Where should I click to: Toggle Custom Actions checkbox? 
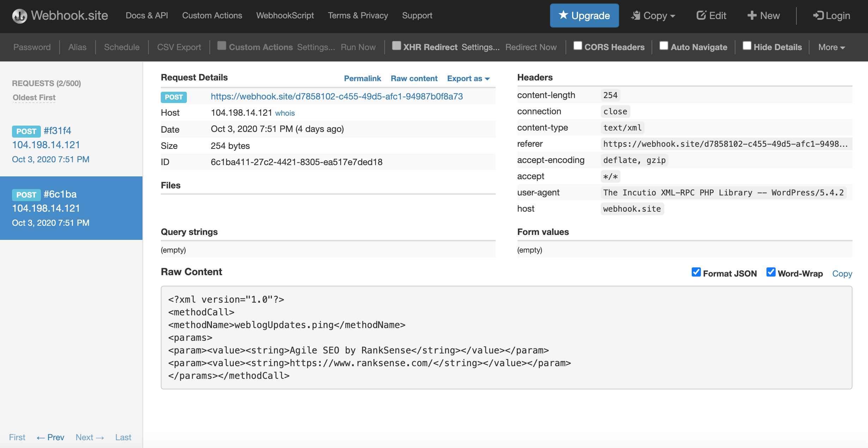tap(221, 46)
